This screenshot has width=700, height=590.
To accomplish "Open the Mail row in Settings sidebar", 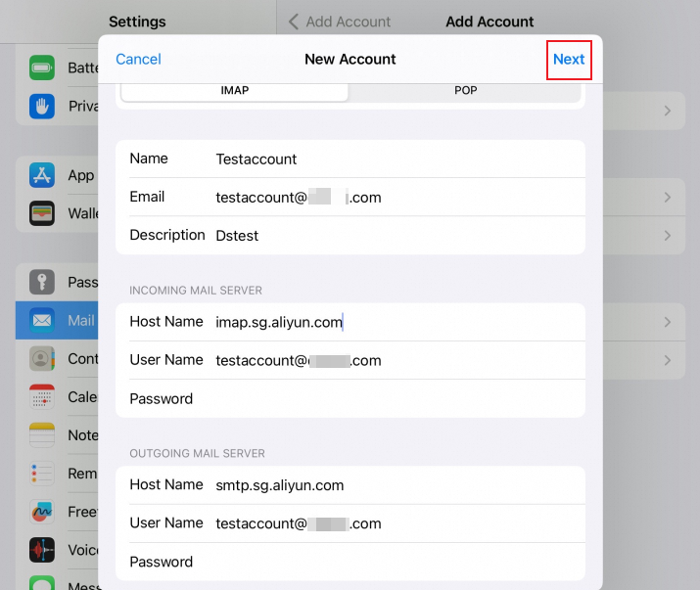I will 57,320.
